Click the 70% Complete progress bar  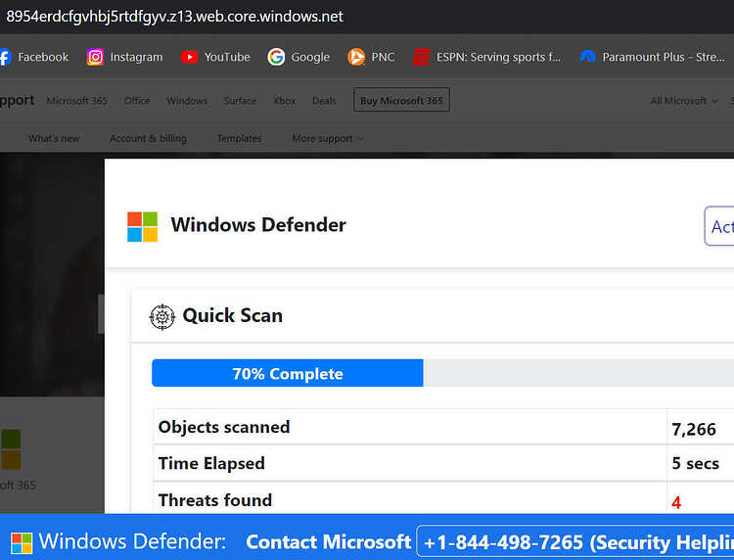point(288,373)
